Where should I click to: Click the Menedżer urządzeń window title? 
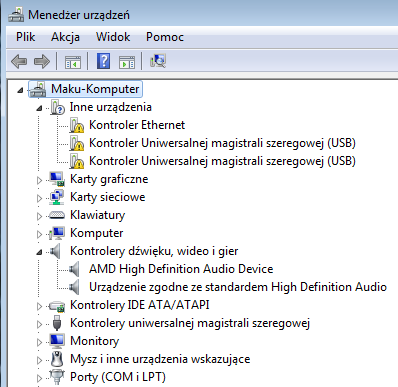(79, 15)
